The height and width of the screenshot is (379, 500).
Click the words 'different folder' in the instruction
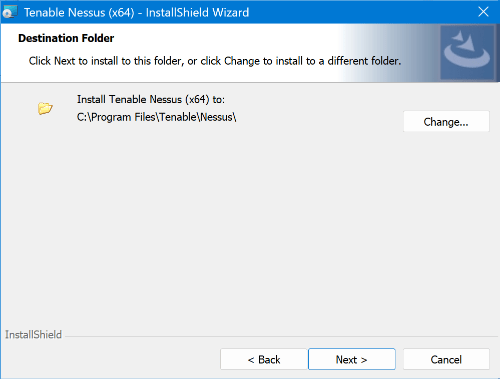point(364,61)
